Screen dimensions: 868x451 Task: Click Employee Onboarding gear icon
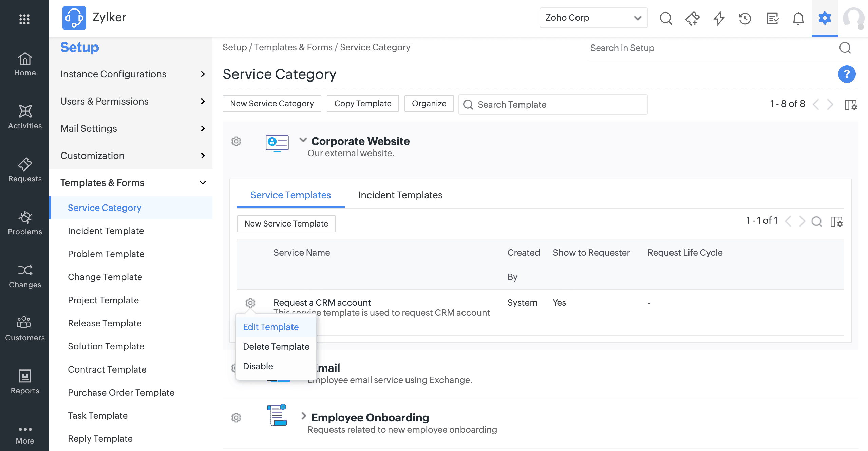[236, 417]
